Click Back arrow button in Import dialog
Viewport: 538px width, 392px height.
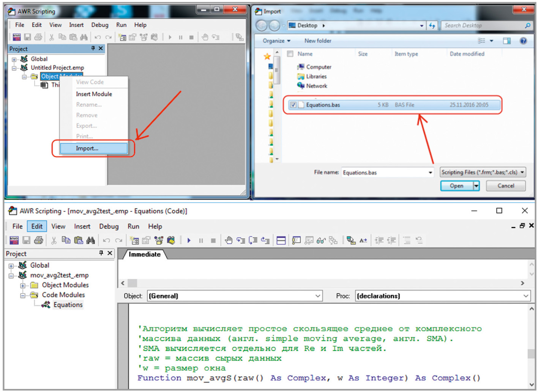[261, 25]
